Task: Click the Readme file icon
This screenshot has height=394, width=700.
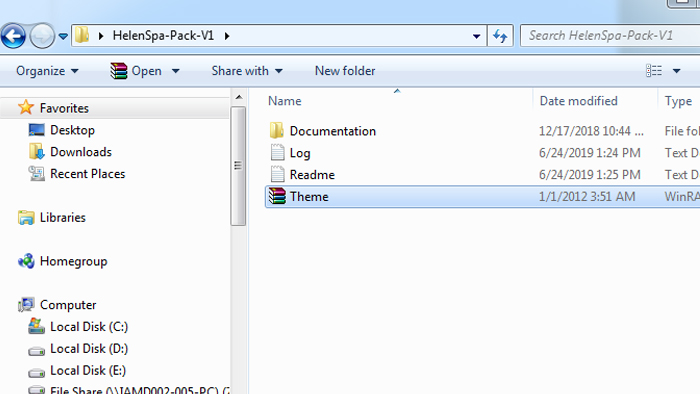Action: click(277, 174)
